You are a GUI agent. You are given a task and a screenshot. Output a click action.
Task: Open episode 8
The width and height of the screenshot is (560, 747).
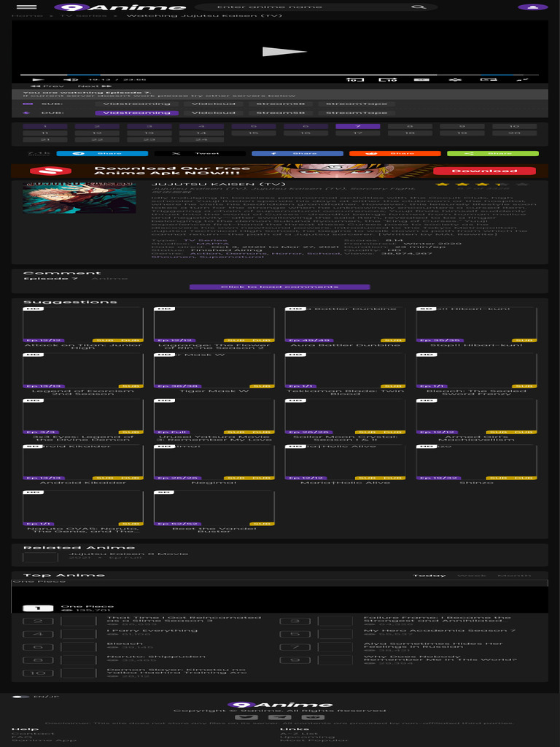pyautogui.click(x=410, y=127)
